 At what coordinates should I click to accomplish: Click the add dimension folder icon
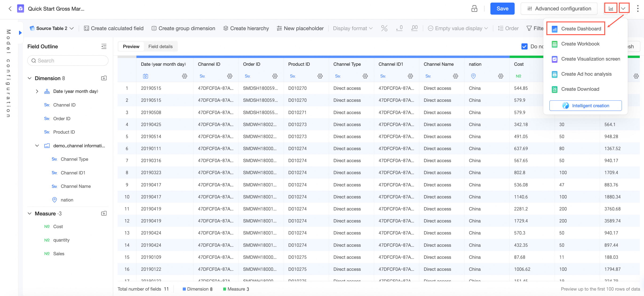point(104,78)
